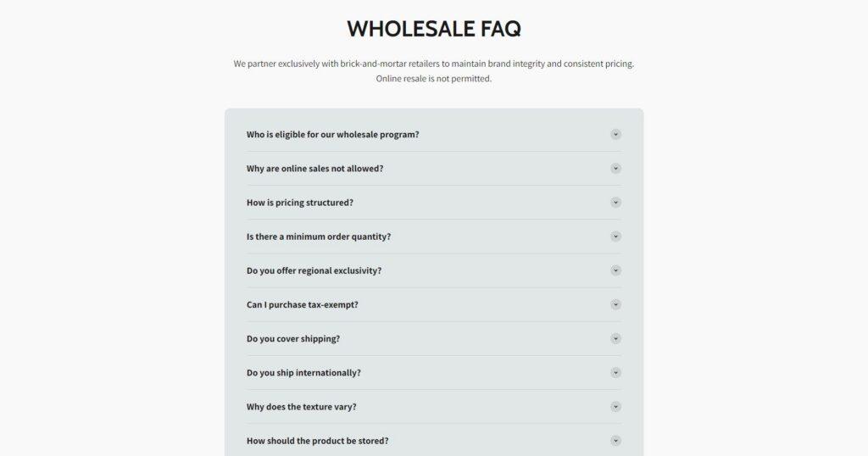This screenshot has width=868, height=456.
Task: Open "How should the product be stored?"
Action: (x=317, y=441)
